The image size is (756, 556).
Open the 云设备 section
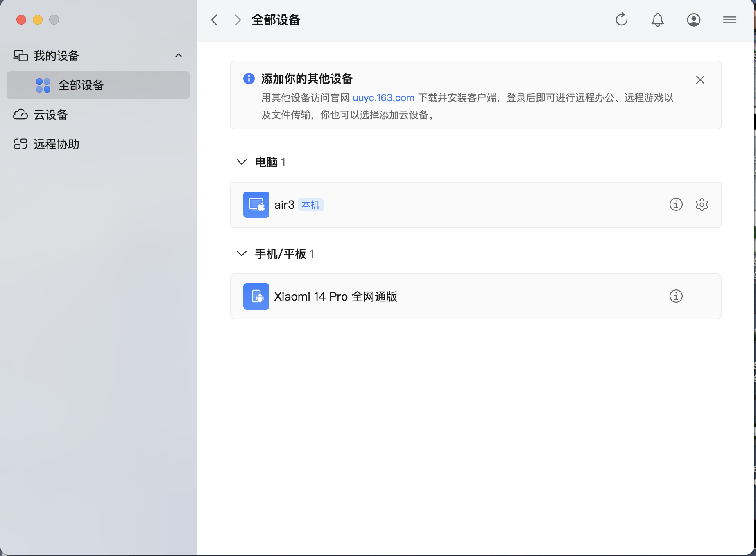click(x=50, y=115)
